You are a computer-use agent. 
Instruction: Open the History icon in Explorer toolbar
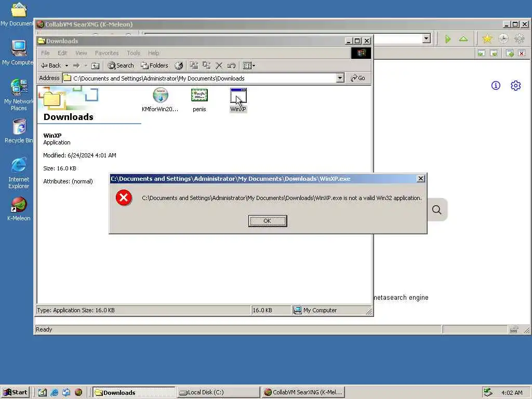point(179,65)
